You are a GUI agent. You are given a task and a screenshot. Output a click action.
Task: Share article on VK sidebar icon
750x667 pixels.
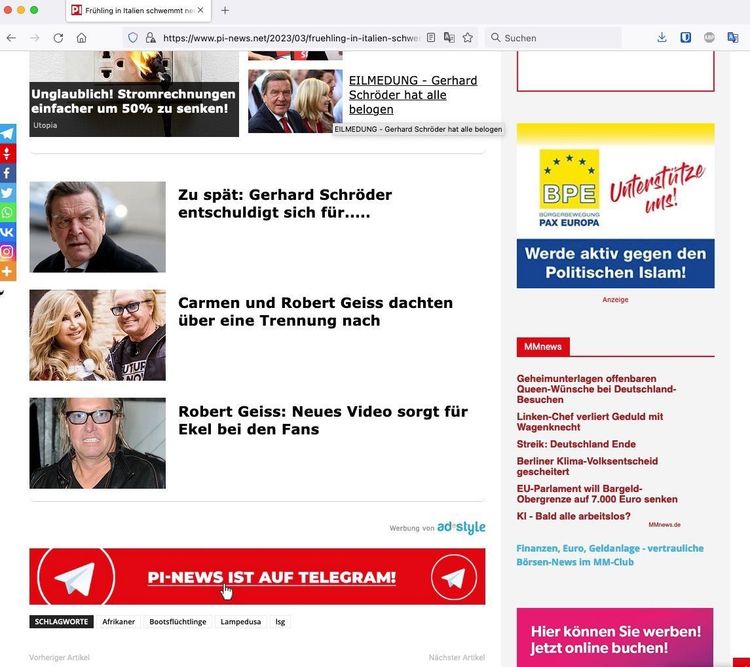[x=8, y=232]
